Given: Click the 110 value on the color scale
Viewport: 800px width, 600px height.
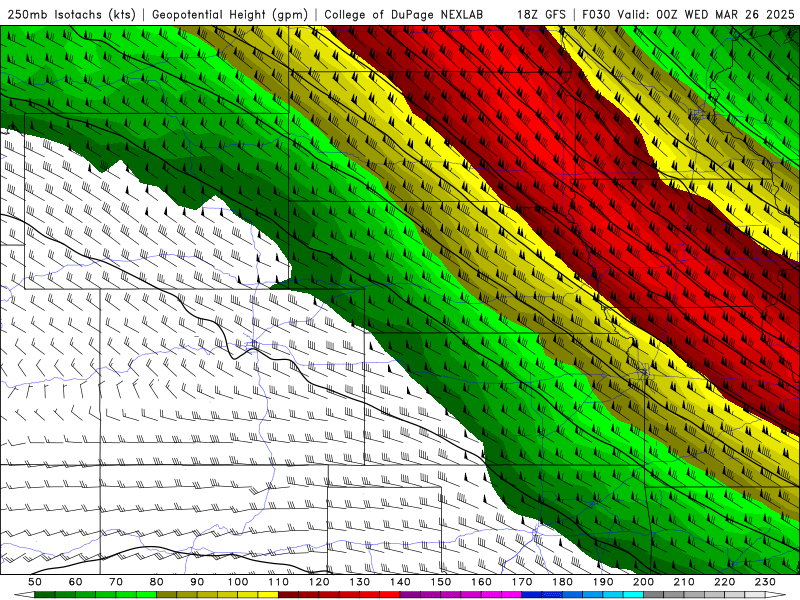Looking at the screenshot, I should [279, 582].
